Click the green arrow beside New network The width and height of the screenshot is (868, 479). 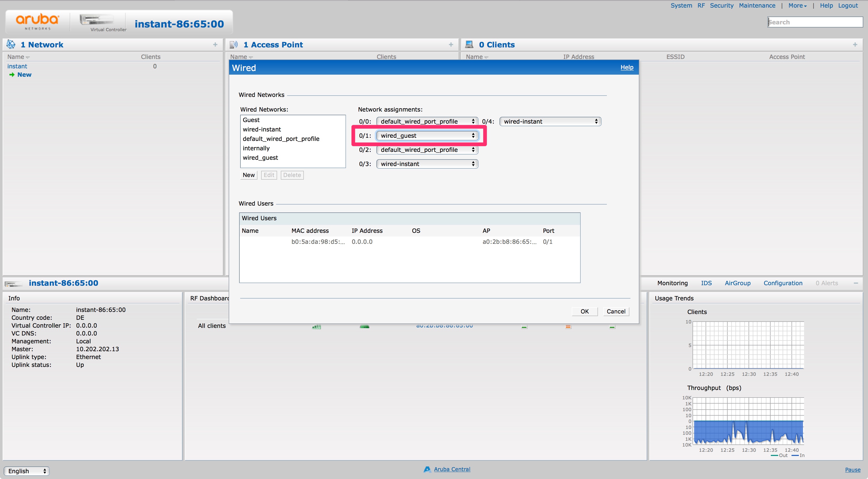tap(12, 75)
